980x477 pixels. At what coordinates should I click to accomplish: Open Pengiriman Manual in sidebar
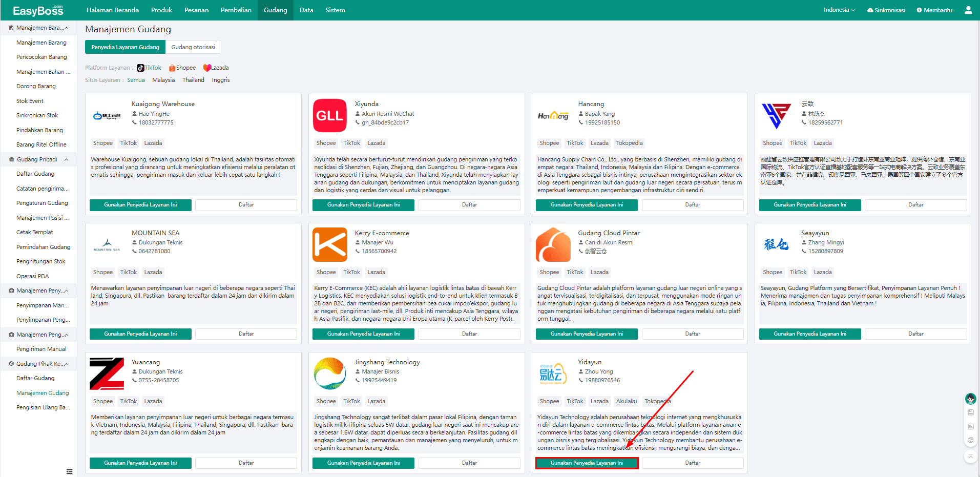(x=41, y=349)
